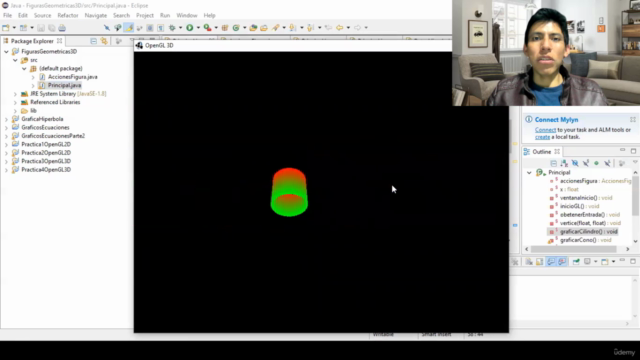Viewport: 640px width, 360px height.
Task: Open the Source menu
Action: [42, 16]
